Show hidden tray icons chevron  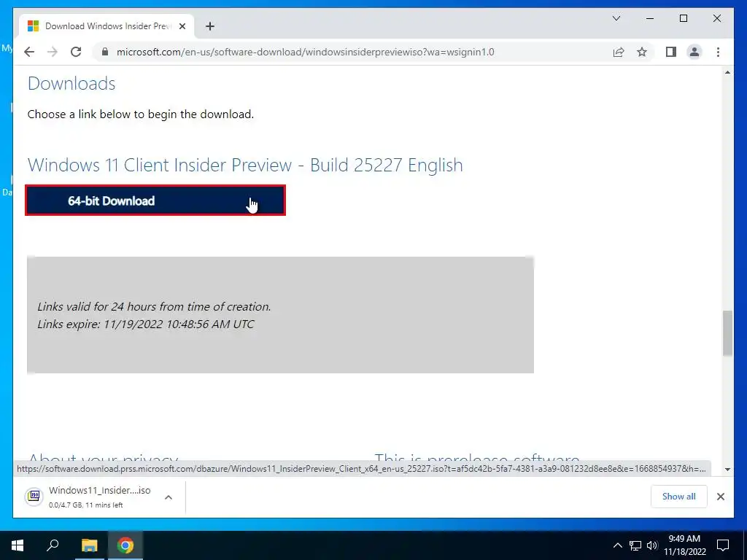(x=617, y=545)
